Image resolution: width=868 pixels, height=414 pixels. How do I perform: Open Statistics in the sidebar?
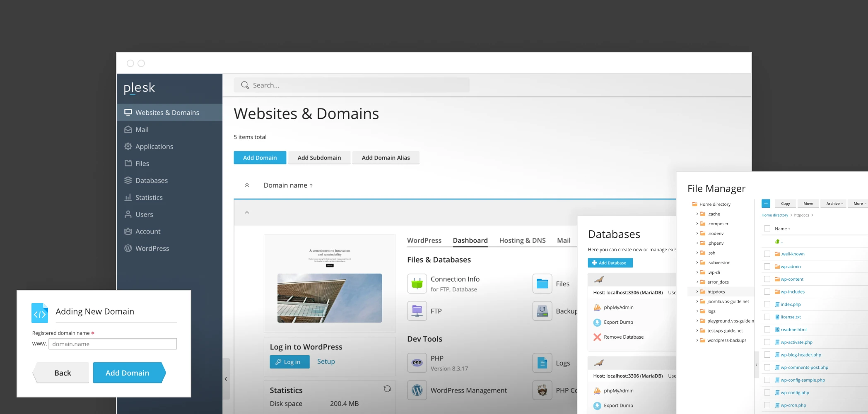169,197
